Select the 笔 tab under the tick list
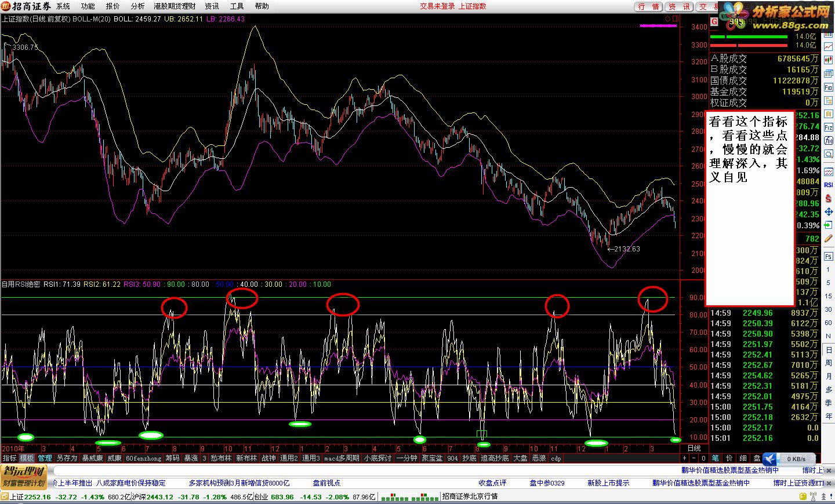The height and width of the screenshot is (504, 835). point(716,458)
